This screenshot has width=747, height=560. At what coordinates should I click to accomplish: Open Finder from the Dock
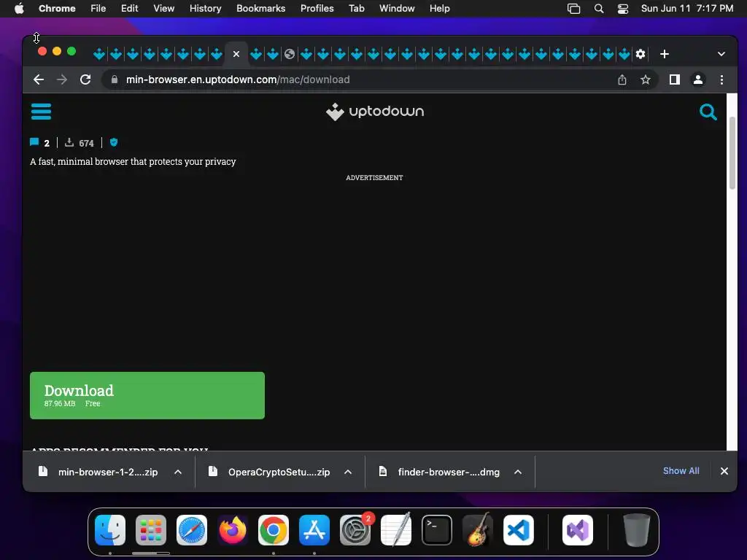click(x=110, y=530)
